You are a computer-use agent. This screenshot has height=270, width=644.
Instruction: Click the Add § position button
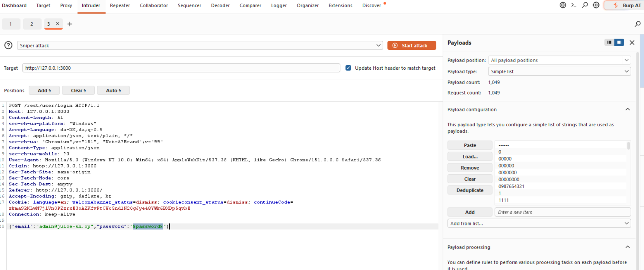coord(44,90)
